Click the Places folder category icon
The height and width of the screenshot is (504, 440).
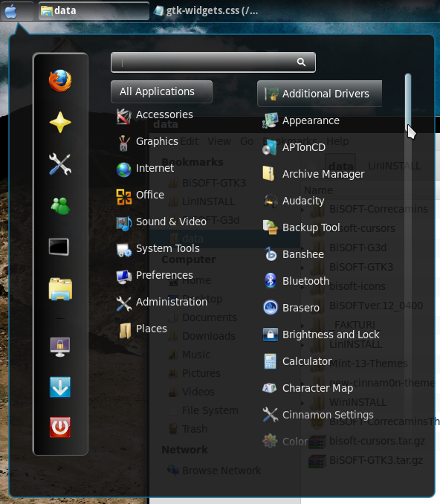pos(125,331)
